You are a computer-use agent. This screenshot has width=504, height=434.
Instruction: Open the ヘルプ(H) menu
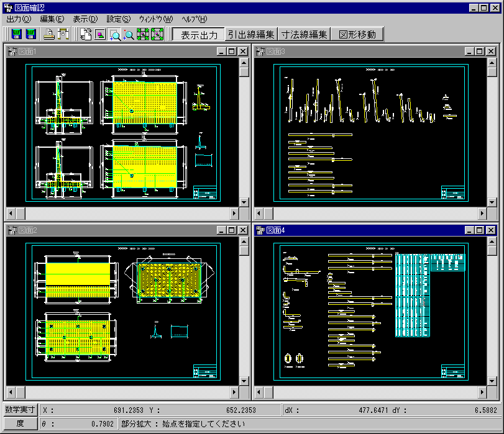tap(194, 19)
